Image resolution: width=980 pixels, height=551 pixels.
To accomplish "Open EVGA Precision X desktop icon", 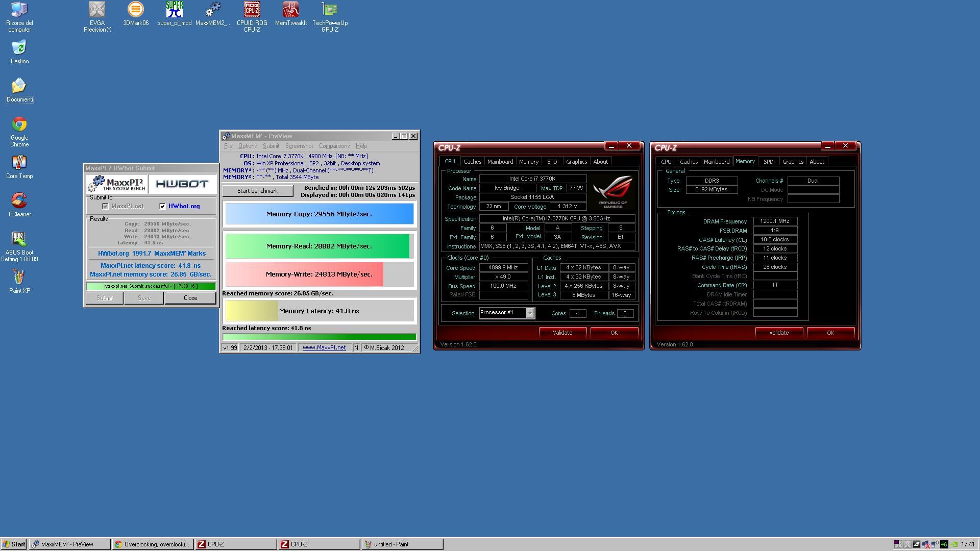I will (97, 17).
